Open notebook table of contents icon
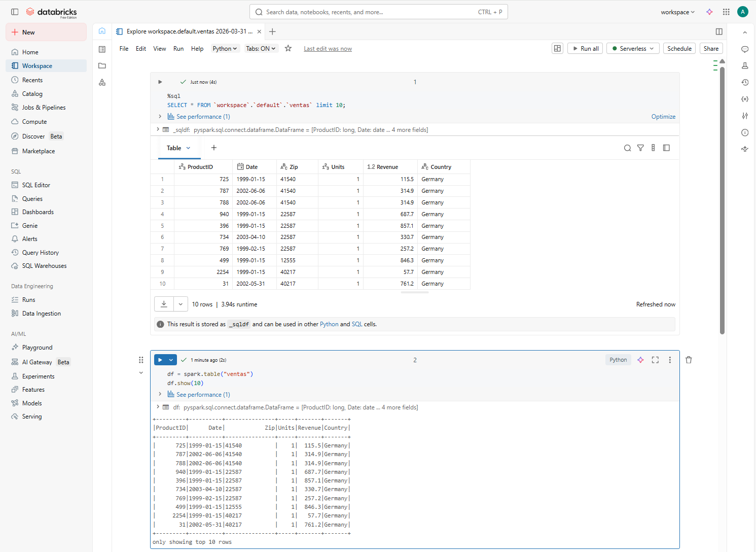 102,49
